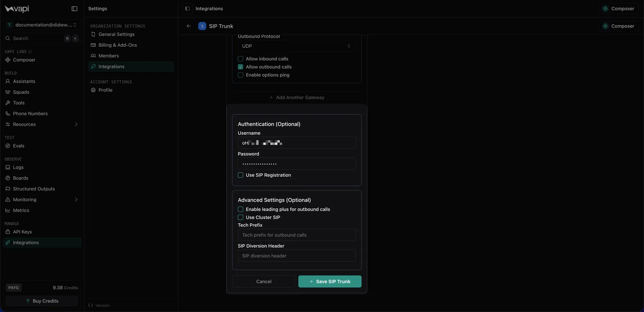Click Add Another Gateway
This screenshot has width=644, height=312.
click(297, 98)
